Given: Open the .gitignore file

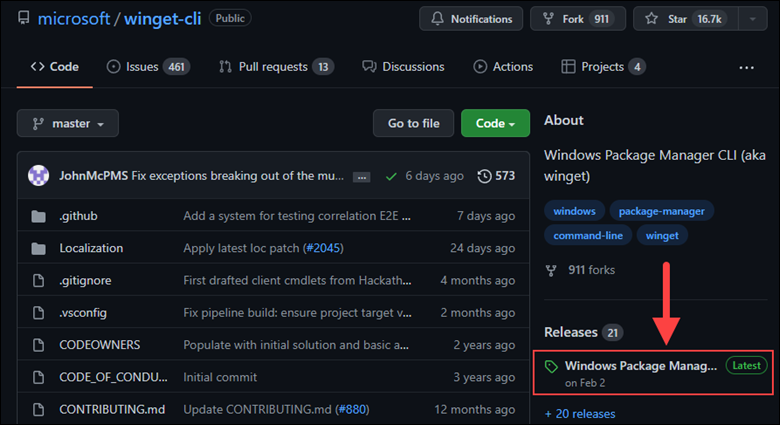Looking at the screenshot, I should pos(85,280).
